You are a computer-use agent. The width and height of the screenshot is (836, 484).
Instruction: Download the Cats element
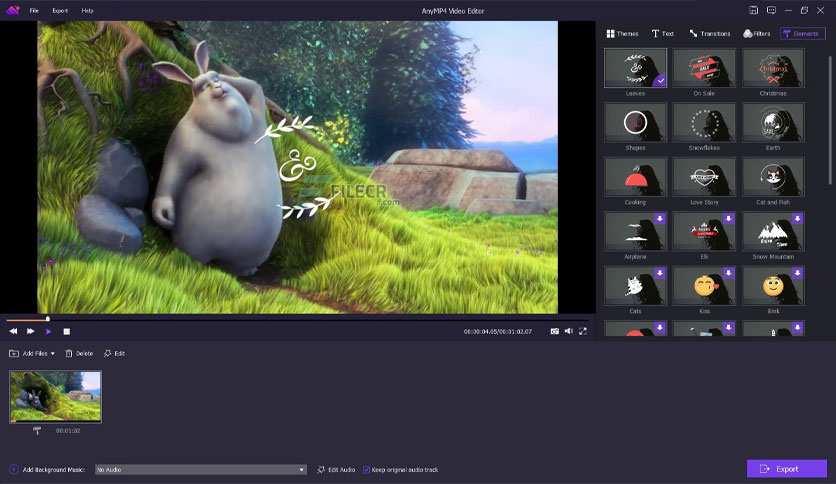(660, 272)
